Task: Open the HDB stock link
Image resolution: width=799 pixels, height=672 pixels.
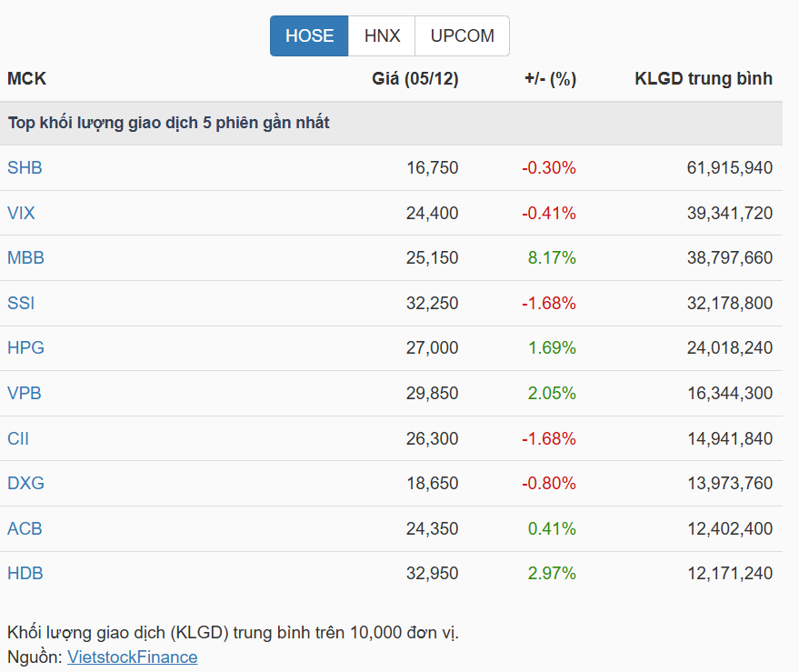Action: point(25,573)
